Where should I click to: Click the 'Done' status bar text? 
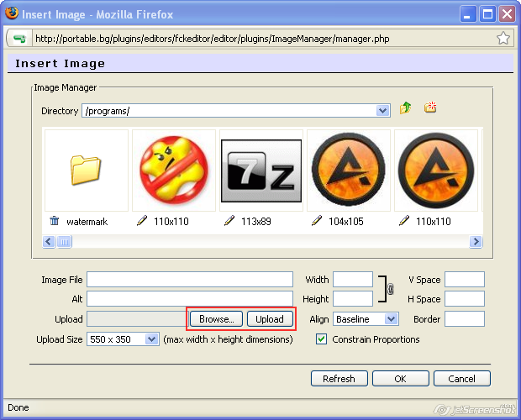pos(18,407)
